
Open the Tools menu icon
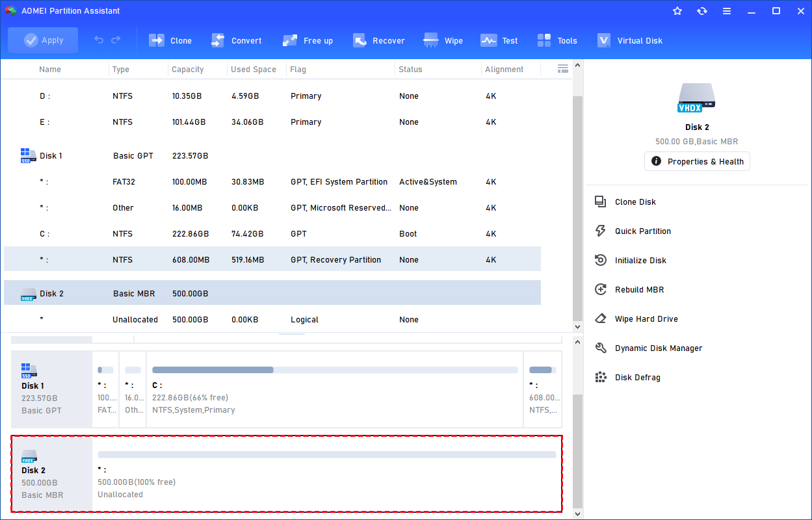point(544,40)
